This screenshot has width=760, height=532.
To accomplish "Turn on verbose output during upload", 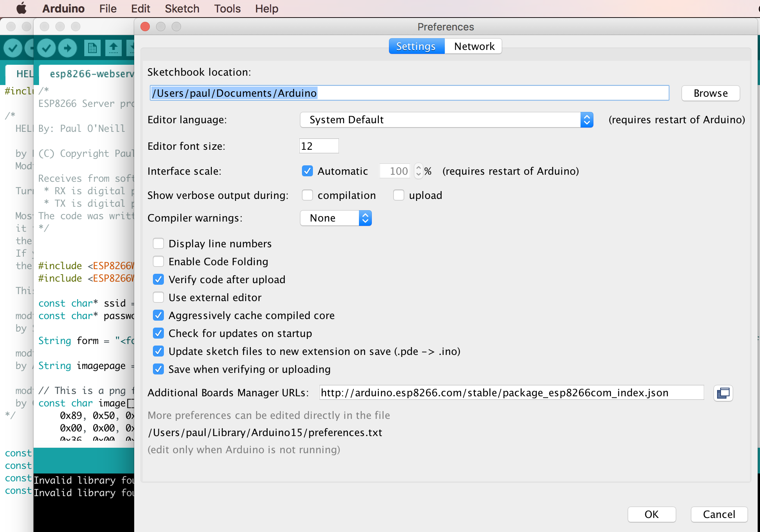I will [399, 195].
